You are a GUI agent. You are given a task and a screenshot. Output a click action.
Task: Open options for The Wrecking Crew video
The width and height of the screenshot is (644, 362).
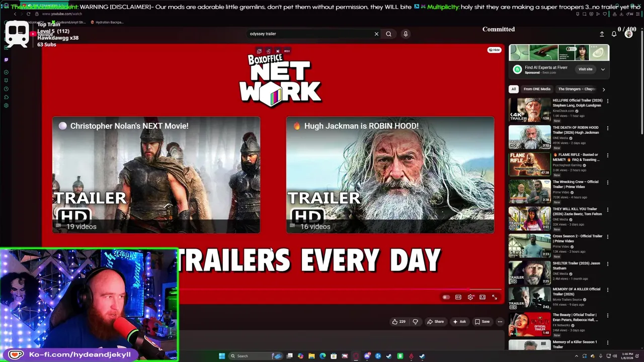point(607,183)
